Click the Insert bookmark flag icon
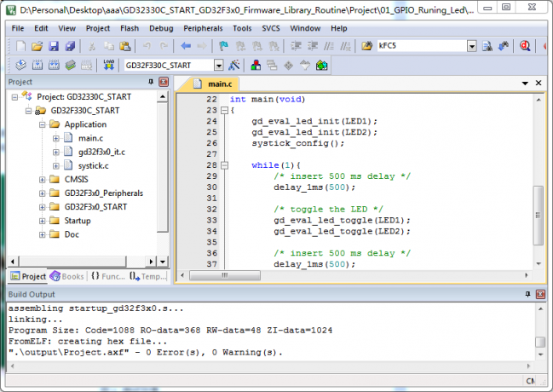The height and width of the screenshot is (392, 553). [223, 45]
